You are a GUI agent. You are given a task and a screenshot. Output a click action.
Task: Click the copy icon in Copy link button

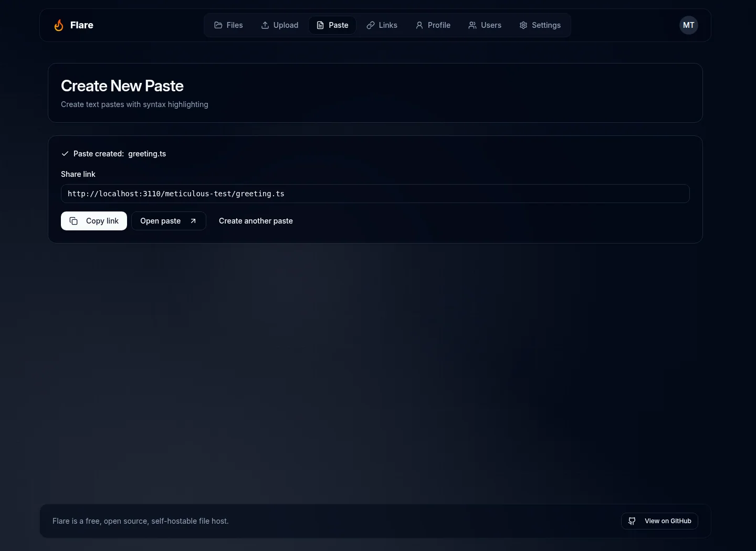(x=74, y=221)
